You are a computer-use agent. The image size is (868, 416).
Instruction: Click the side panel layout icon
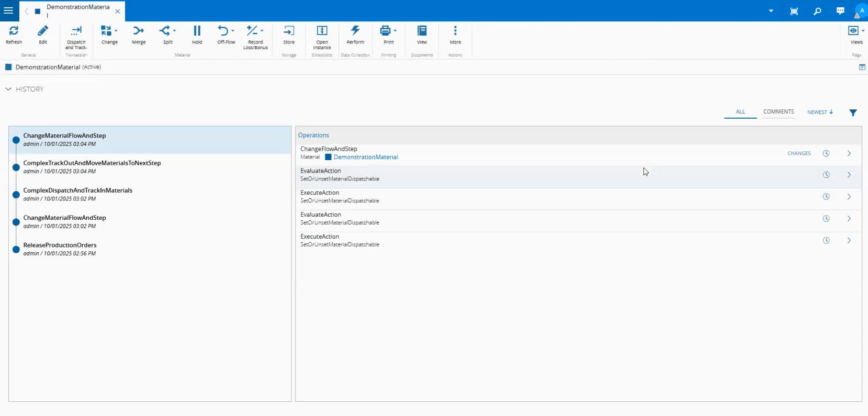(862, 67)
